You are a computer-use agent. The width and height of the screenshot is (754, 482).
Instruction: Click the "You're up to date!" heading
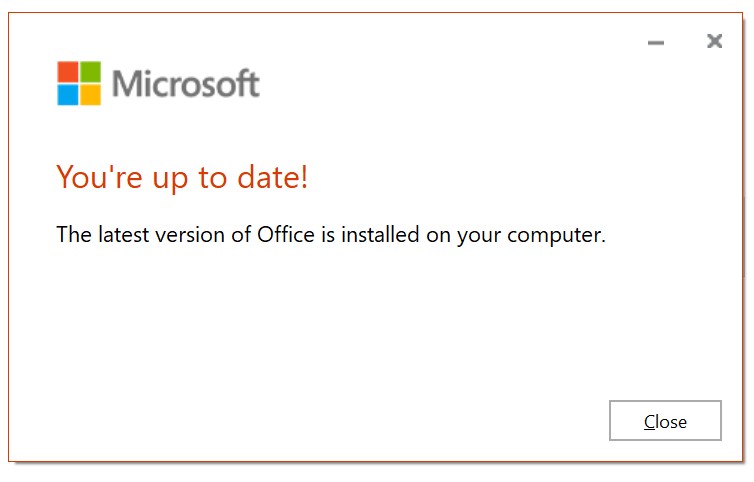(x=182, y=178)
